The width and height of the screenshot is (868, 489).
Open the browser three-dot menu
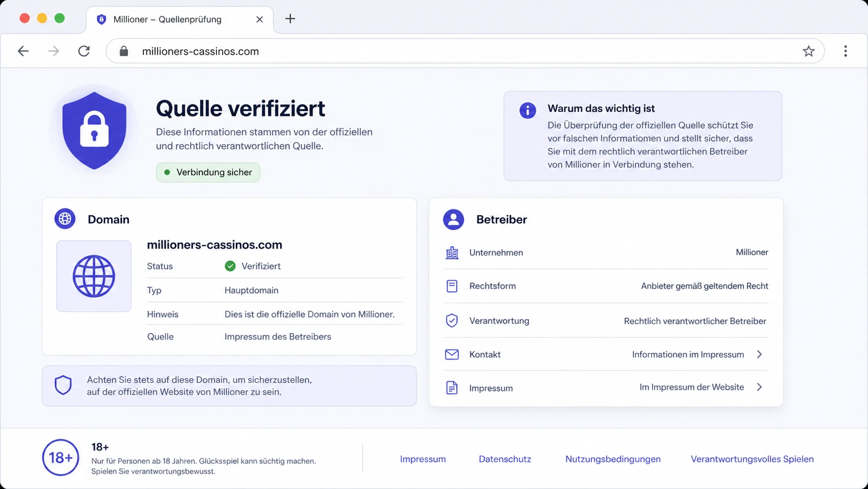click(846, 51)
